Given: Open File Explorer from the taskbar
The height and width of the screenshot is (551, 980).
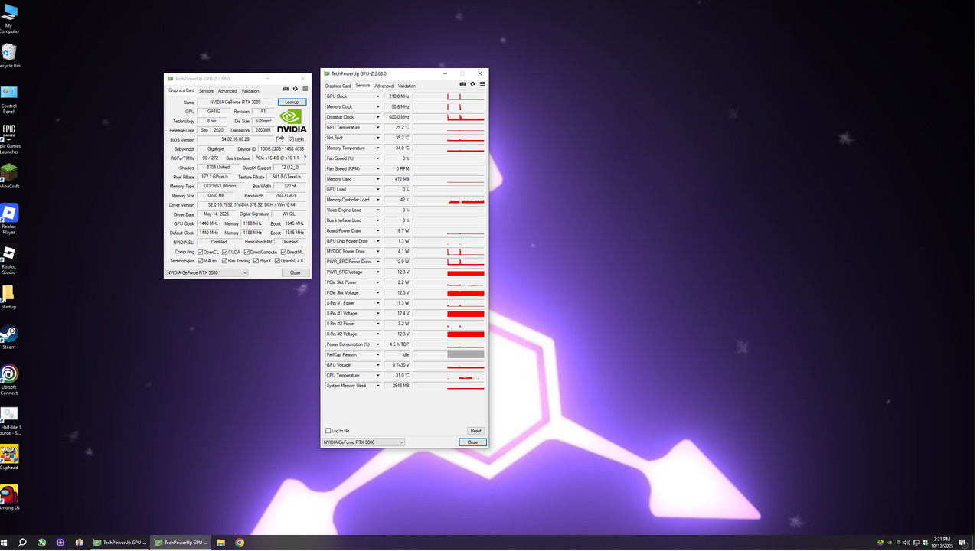Looking at the screenshot, I should click(220, 543).
